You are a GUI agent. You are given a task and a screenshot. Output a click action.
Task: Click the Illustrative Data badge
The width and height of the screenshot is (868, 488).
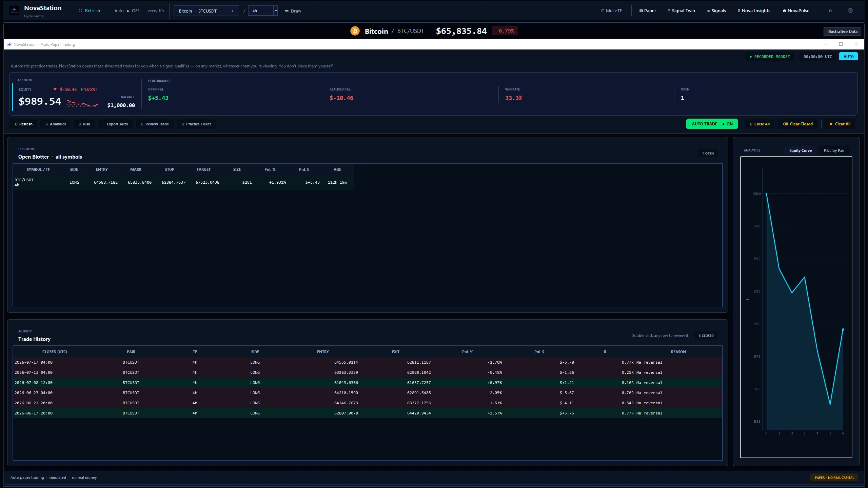(x=842, y=31)
